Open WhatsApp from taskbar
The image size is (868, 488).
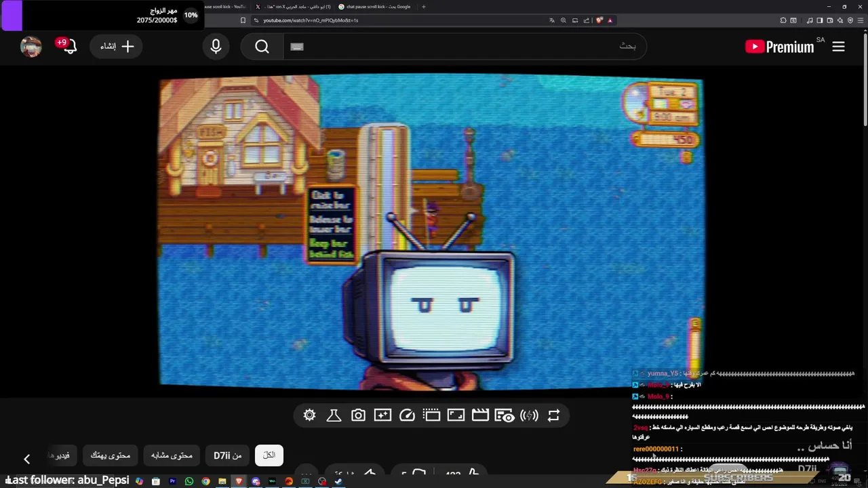(189, 481)
